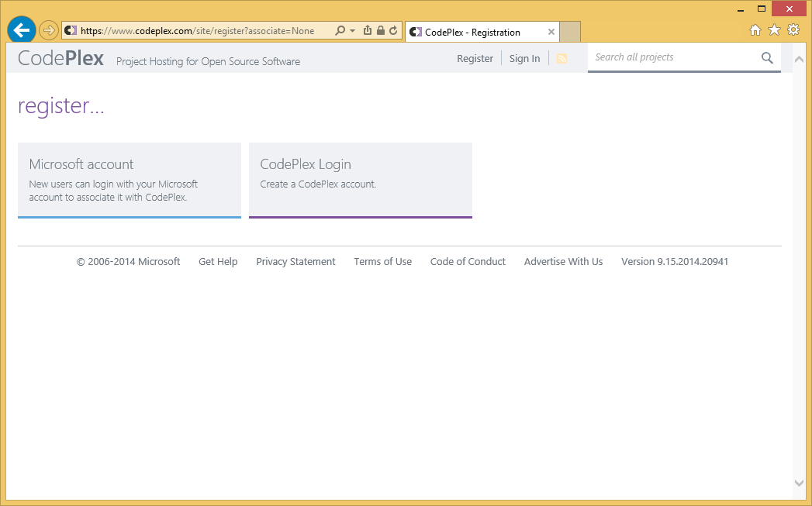
Task: Click the project search magnifier button
Action: pyautogui.click(x=767, y=57)
